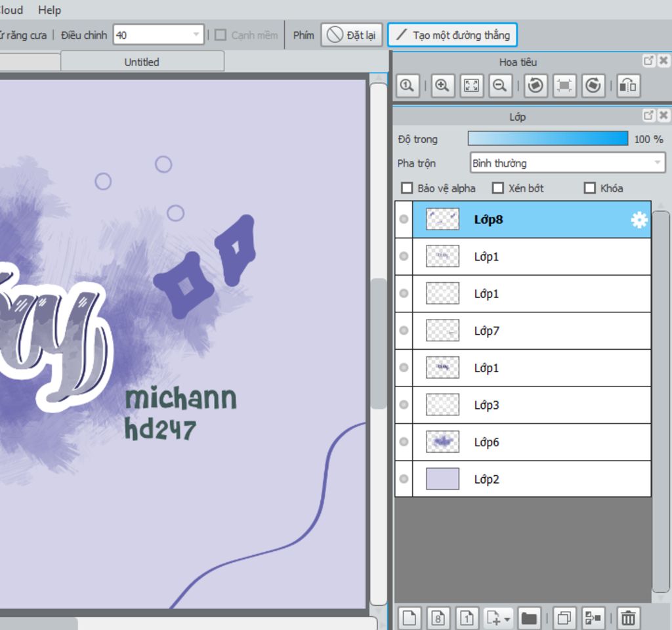This screenshot has width=672, height=630.
Task: Reset zoom to 100% in Hoa tiêu panel
Action: point(407,86)
